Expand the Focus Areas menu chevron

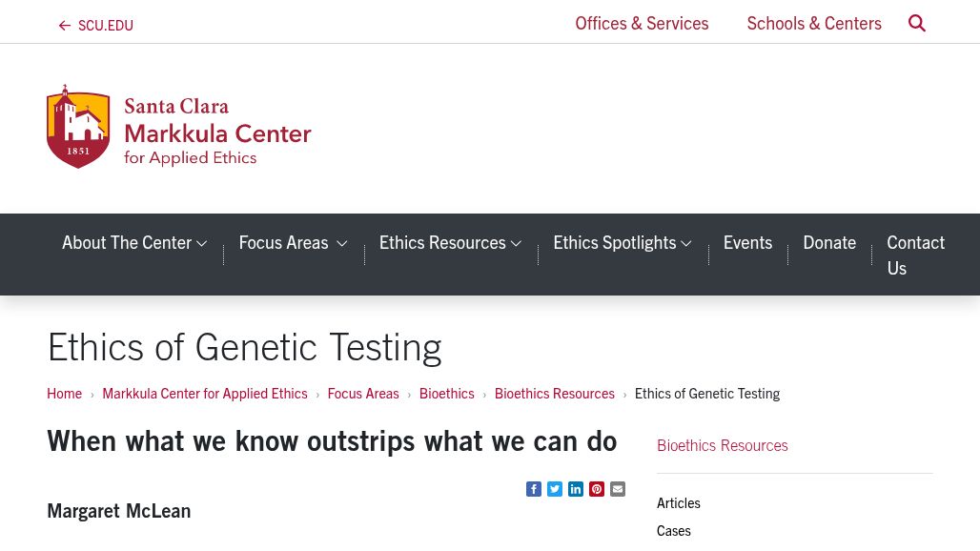[x=341, y=244]
